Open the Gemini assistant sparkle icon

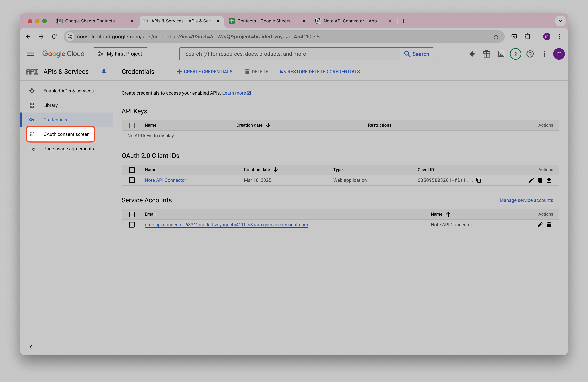click(x=472, y=54)
